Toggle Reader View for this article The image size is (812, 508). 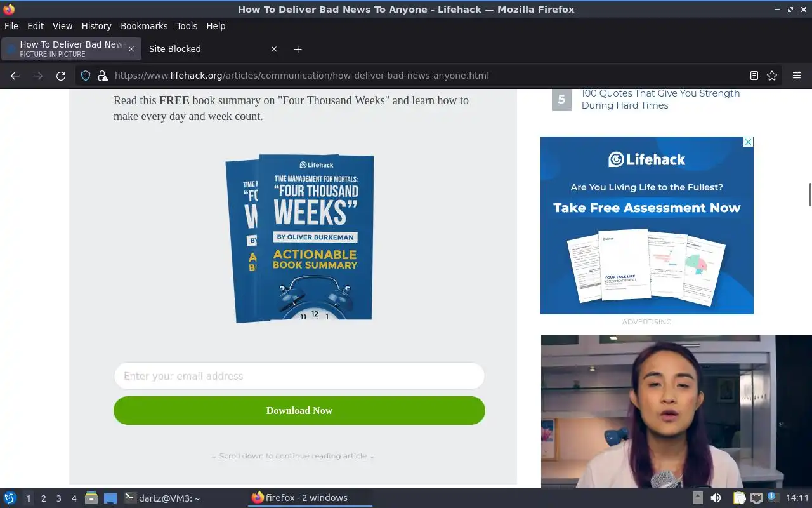click(754, 76)
